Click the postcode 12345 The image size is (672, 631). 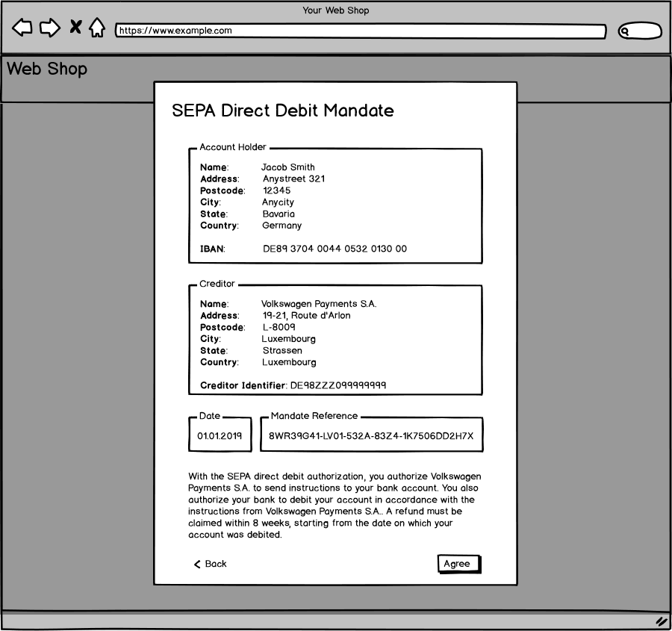point(277,190)
